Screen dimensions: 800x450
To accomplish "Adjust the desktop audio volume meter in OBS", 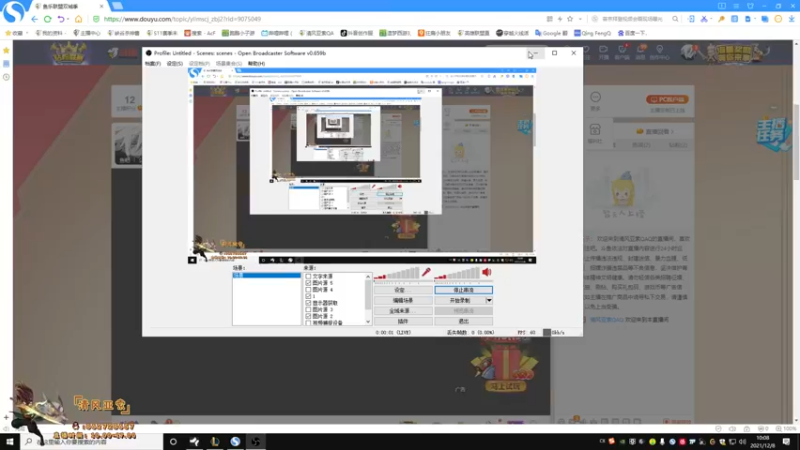I will [457, 274].
